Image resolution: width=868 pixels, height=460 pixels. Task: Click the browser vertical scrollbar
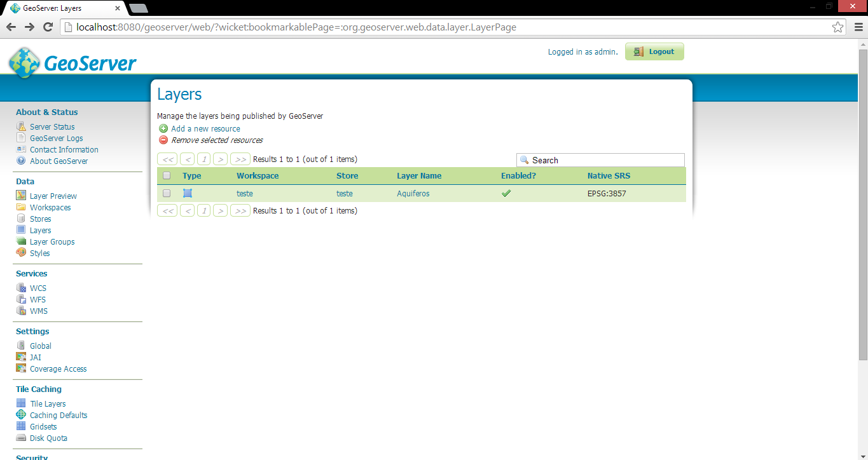pyautogui.click(x=863, y=203)
